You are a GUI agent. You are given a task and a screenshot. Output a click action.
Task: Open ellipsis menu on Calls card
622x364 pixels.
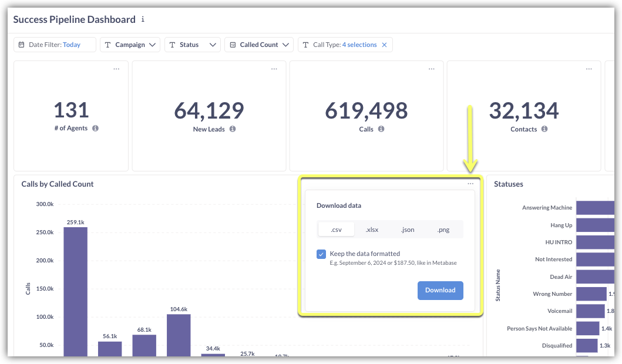click(x=432, y=69)
